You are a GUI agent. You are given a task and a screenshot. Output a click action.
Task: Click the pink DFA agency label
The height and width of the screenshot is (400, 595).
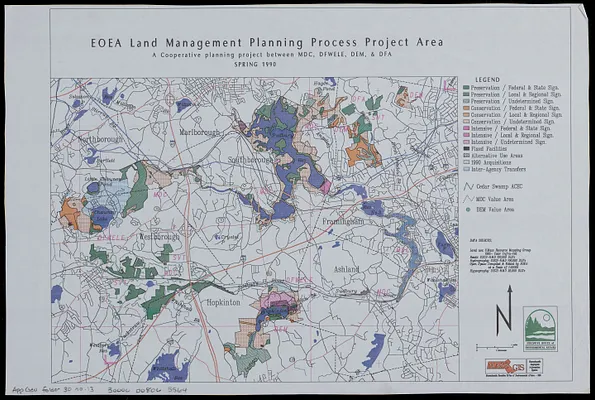coord(359,99)
